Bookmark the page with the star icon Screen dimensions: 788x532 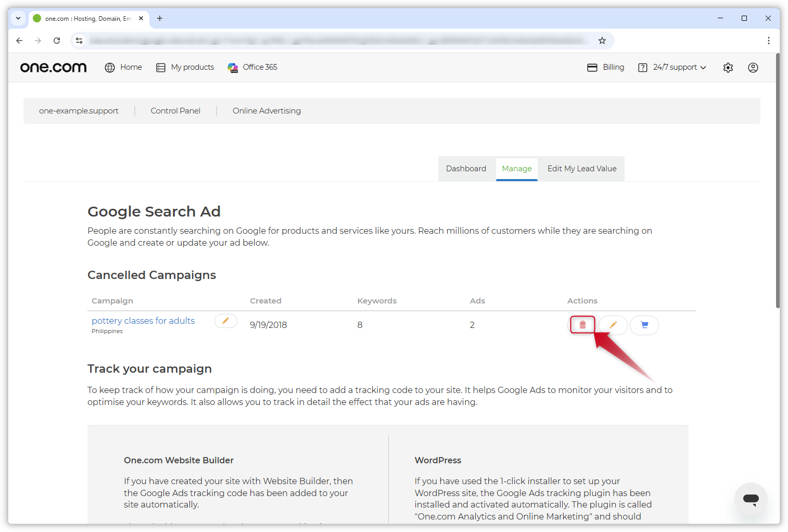point(602,41)
